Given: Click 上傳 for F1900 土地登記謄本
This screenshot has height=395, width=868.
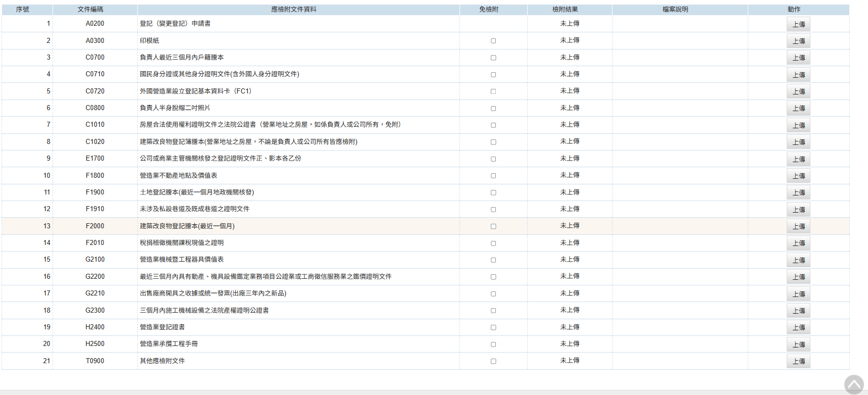Looking at the screenshot, I should point(798,192).
